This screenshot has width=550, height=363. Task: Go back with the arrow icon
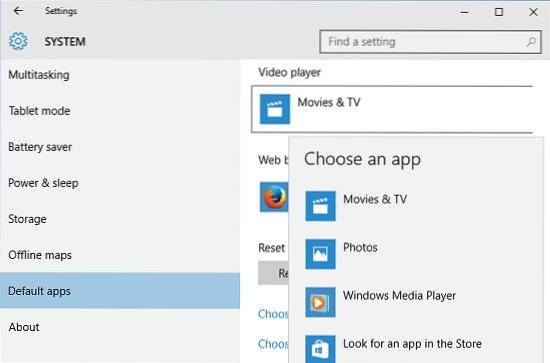[x=18, y=11]
